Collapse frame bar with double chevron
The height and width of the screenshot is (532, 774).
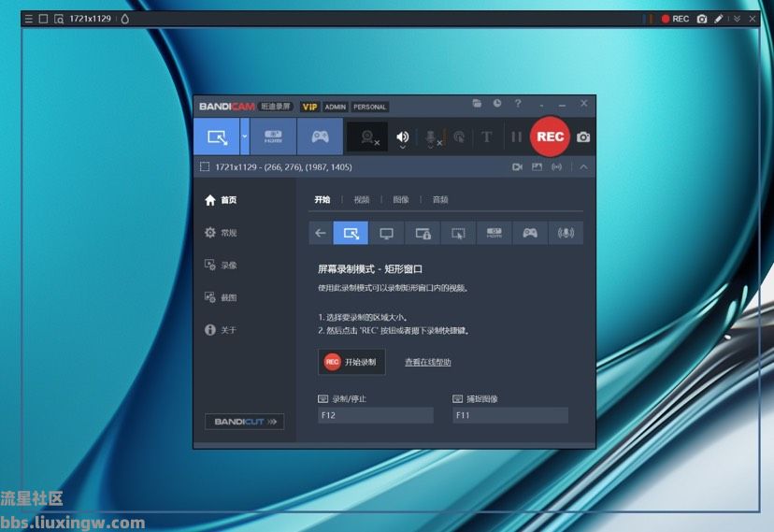pyautogui.click(x=737, y=19)
